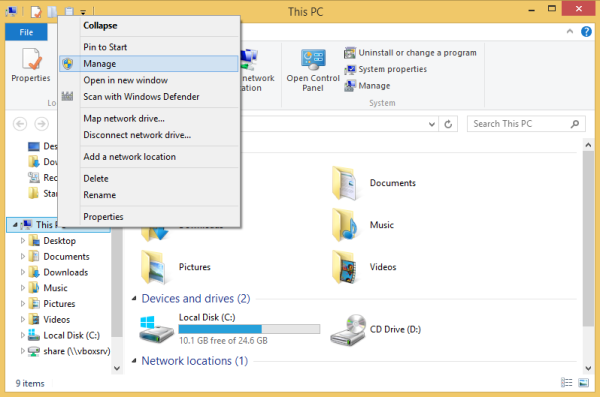Expand Desktop node in navigation tree

[x=23, y=240]
